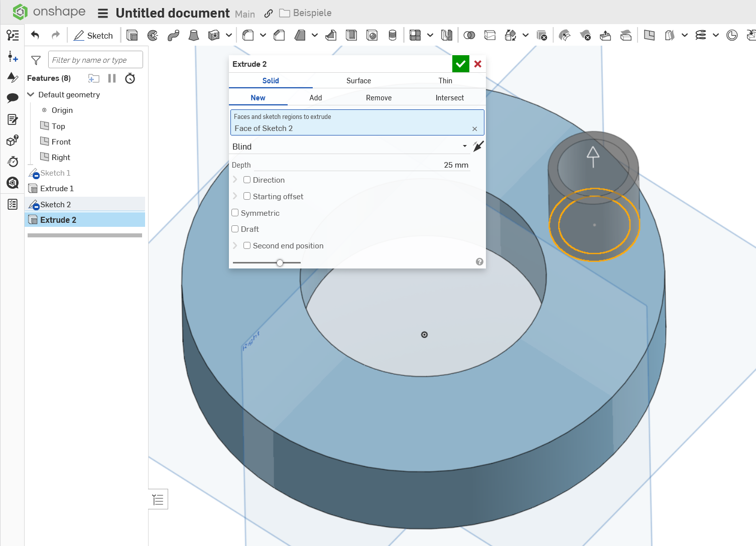
Task: Click the undo arrow in toolbar
Action: pyautogui.click(x=35, y=35)
